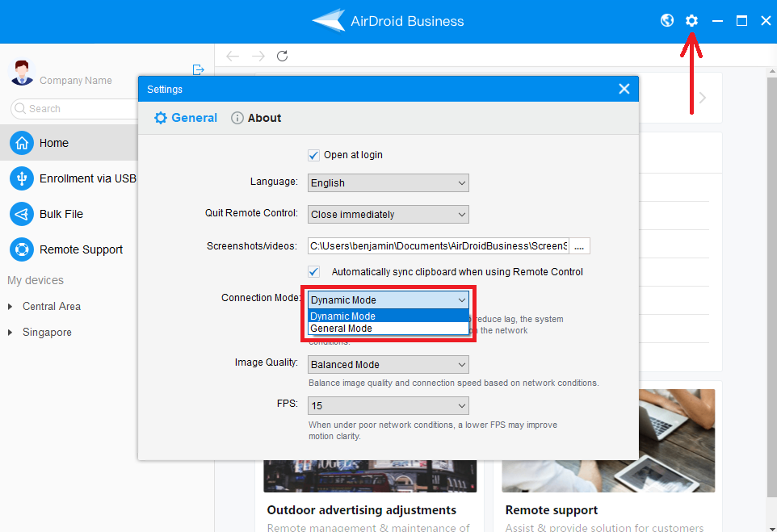Switch to the About tab
The image size is (777, 532).
[256, 118]
